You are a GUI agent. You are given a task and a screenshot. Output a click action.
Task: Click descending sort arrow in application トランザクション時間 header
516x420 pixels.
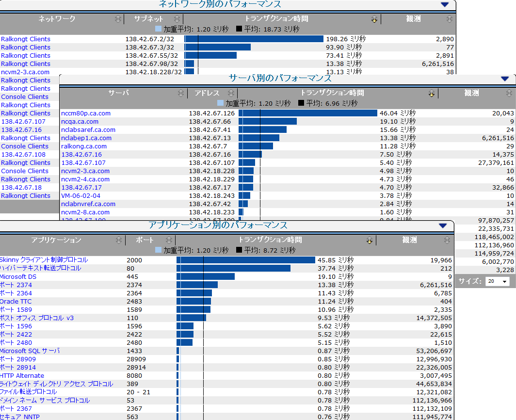click(x=369, y=240)
